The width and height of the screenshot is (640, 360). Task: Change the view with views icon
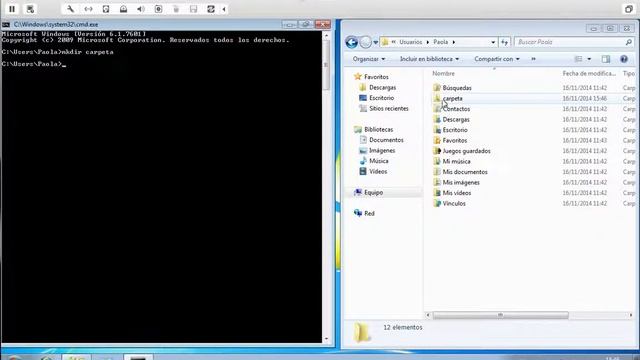click(578, 59)
